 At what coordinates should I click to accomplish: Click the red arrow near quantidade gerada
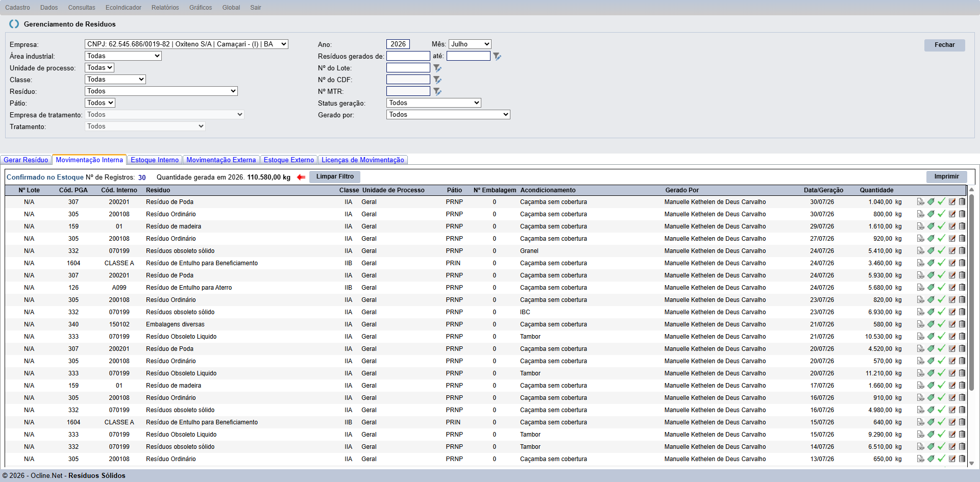(301, 177)
